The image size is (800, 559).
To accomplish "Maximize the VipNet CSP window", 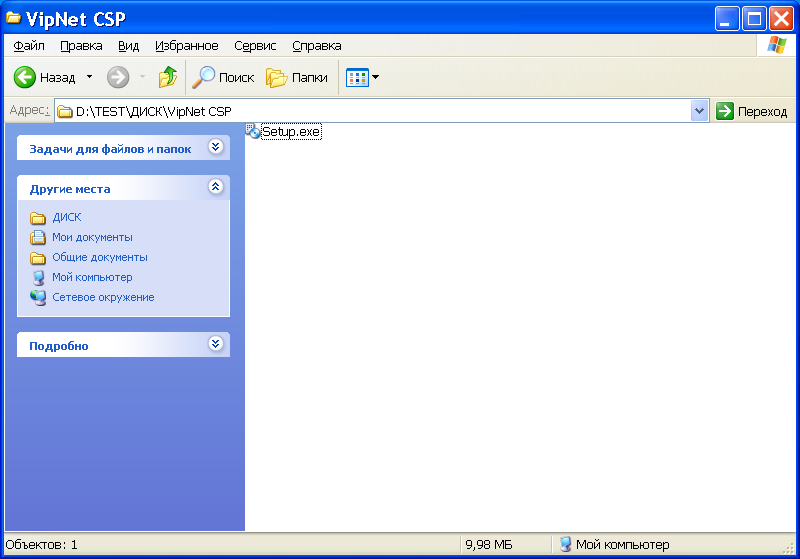I will point(754,19).
